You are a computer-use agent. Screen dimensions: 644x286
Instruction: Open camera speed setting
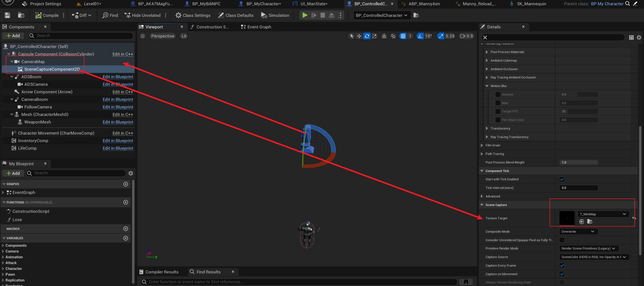pos(466,36)
